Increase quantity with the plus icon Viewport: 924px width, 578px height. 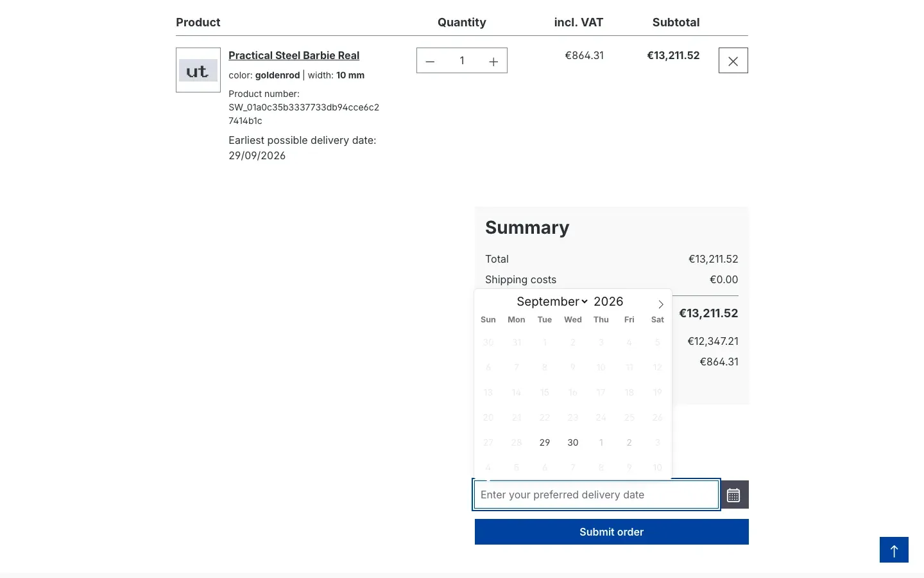click(x=493, y=61)
